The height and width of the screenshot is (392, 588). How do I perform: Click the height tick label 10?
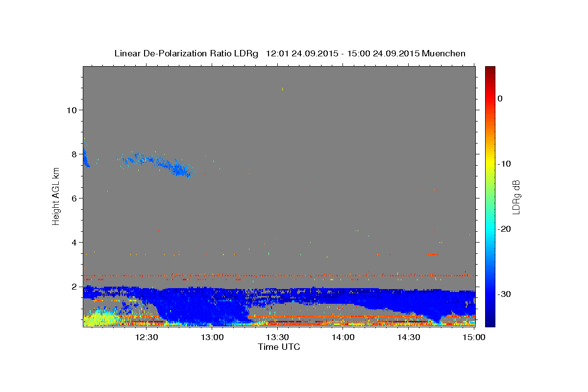72,110
